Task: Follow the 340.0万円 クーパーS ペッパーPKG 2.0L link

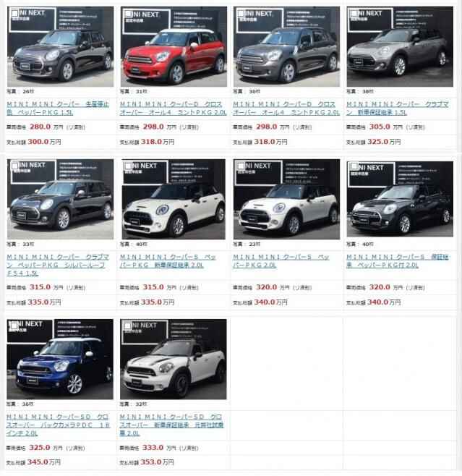Action: 281,261
